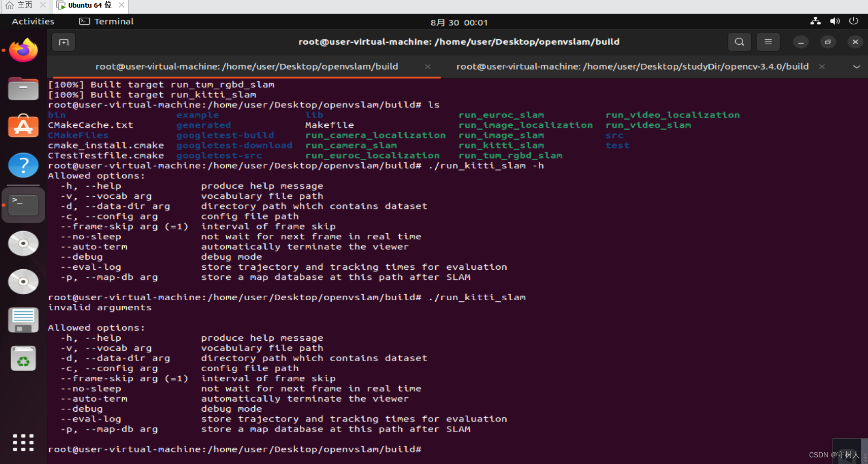
Task: Click the CMakeFiles directory name
Action: click(x=78, y=135)
